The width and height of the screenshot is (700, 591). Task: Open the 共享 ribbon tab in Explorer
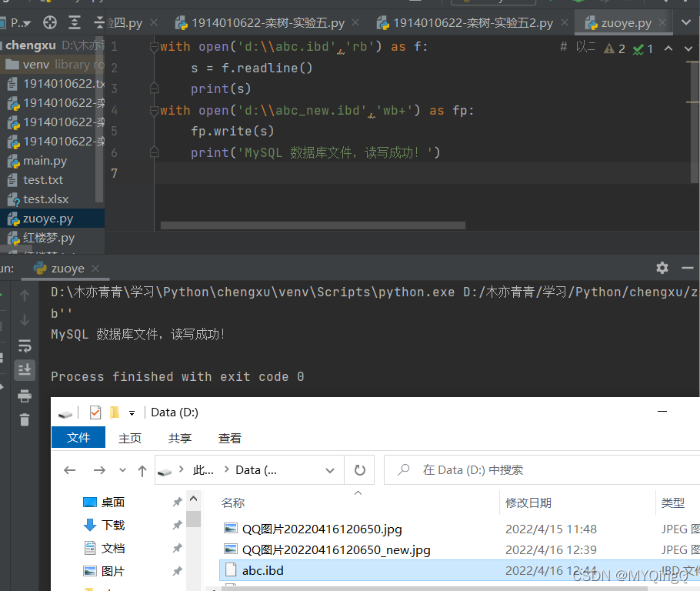180,438
